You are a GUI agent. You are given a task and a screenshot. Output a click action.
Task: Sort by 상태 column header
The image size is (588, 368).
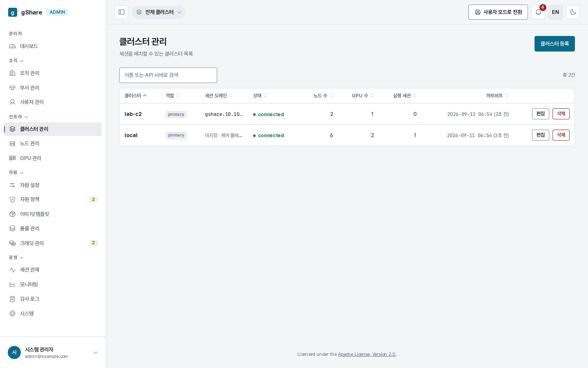(x=260, y=96)
